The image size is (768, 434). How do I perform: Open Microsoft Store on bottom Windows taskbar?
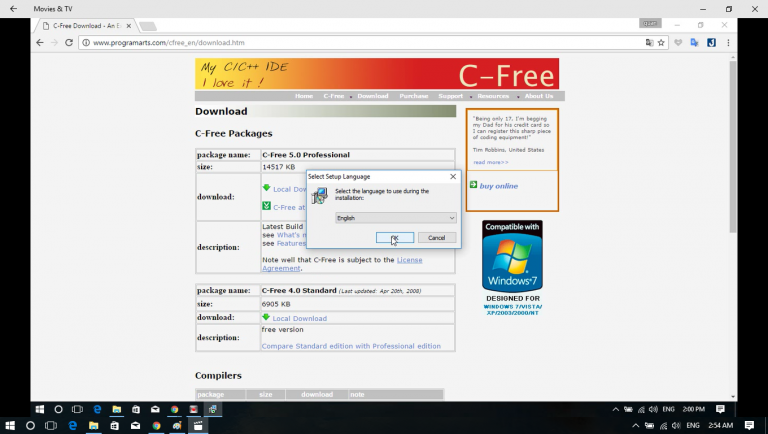tap(114, 426)
